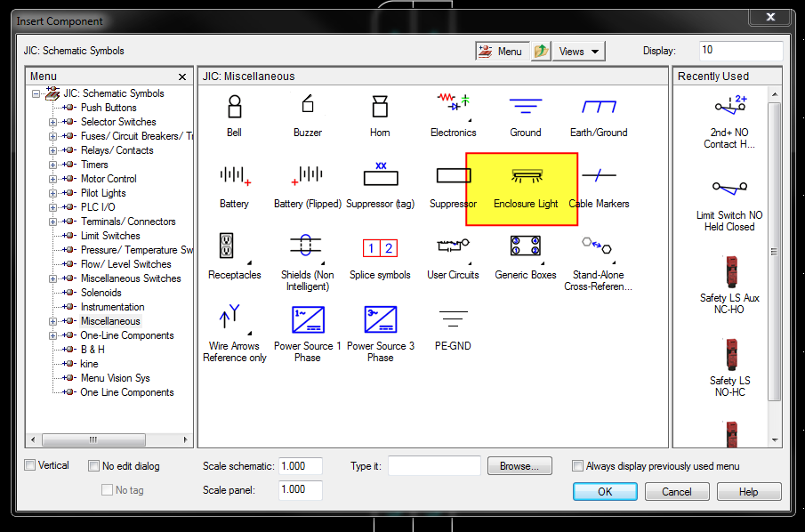Expand the Fuses/Circuit Breakers node
Image resolution: width=805 pixels, height=532 pixels.
tap(52, 137)
